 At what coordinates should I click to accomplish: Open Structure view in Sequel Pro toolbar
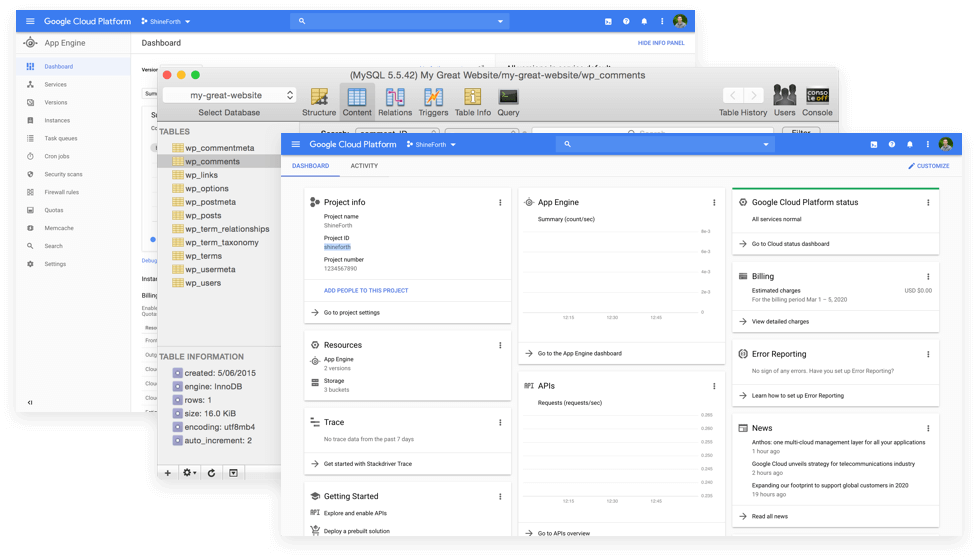319,102
